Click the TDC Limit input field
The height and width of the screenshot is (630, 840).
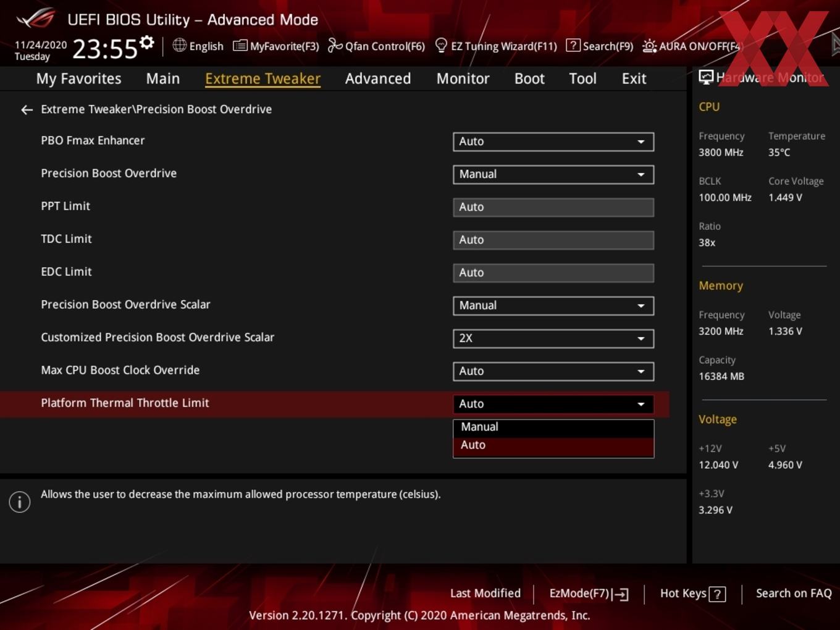[x=553, y=240]
